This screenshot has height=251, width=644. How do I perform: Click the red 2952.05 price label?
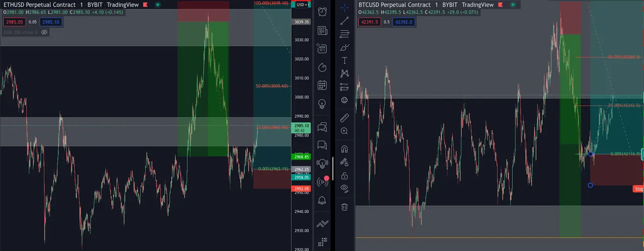301,189
